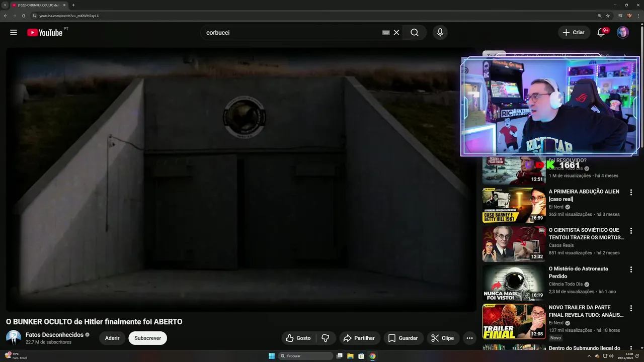The height and width of the screenshot is (362, 644).
Task: Clear the search text with X
Action: tap(396, 33)
